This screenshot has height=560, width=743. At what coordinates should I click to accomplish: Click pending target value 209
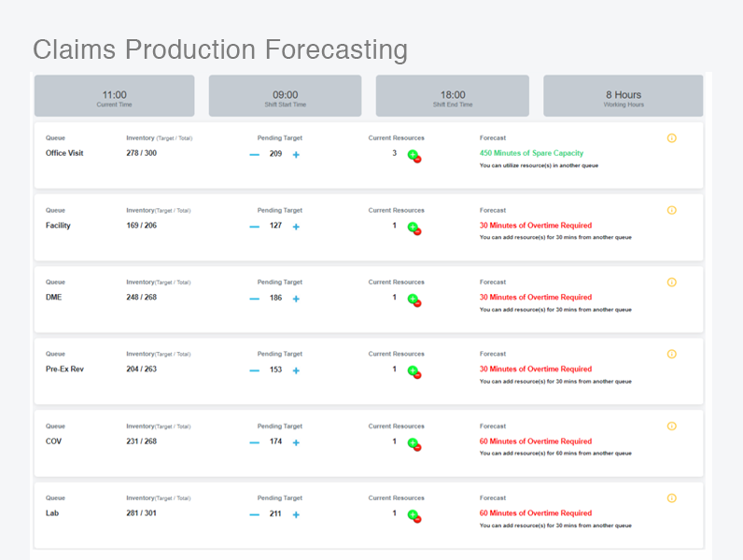coord(275,153)
